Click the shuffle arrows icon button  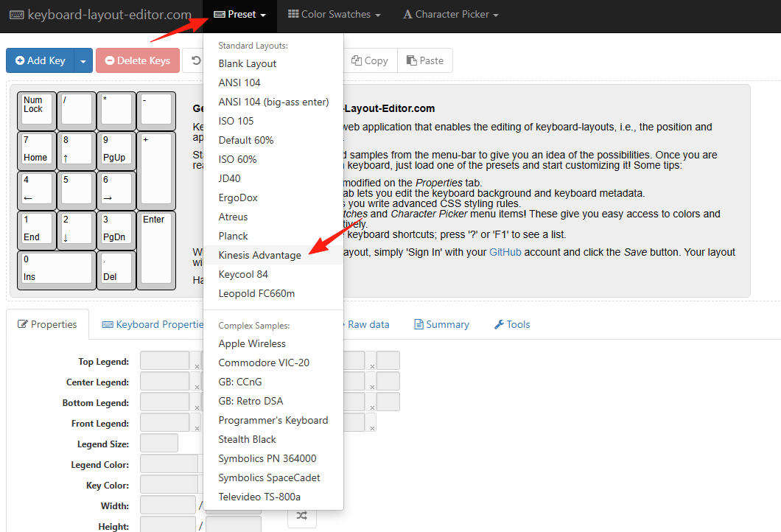[x=302, y=516]
